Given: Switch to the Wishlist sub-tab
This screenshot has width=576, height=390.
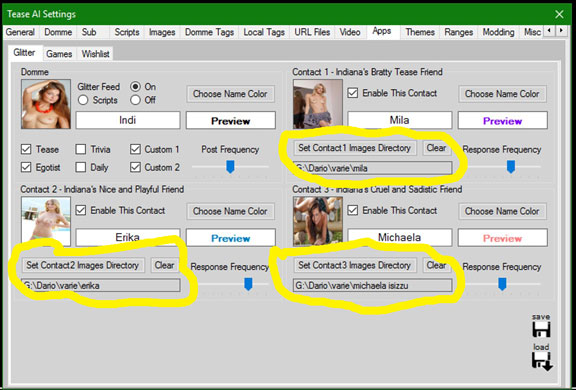Looking at the screenshot, I should click(96, 54).
